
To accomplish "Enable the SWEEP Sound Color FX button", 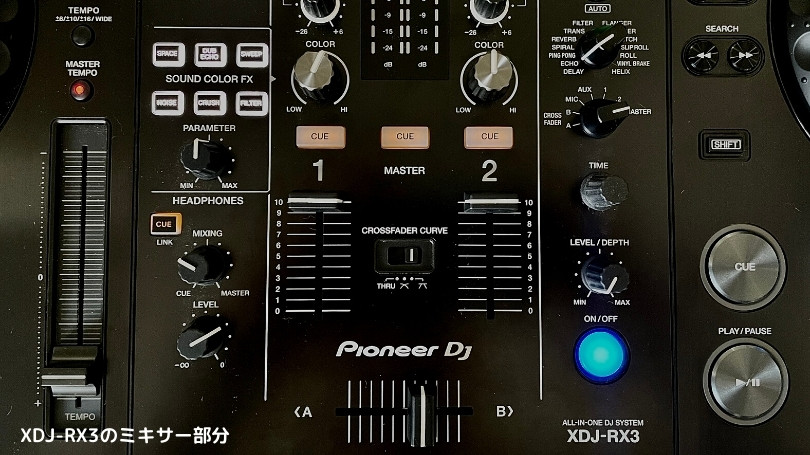I will click(252, 55).
